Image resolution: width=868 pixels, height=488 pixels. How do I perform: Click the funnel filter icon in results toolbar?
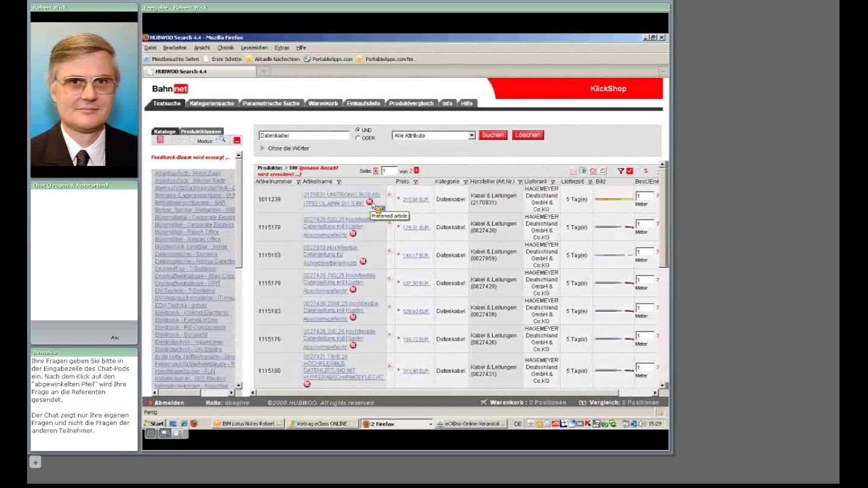pos(620,171)
